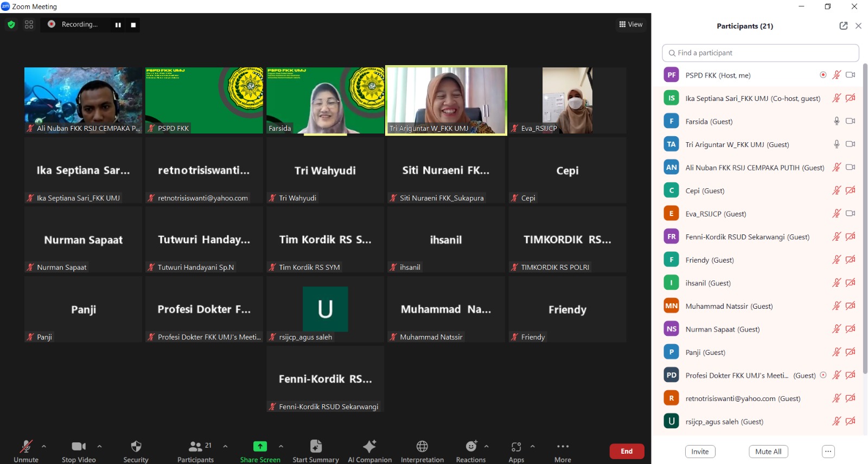868x464 pixels.
Task: Click video-off icon on Ika Septiana Sari row
Action: point(850,98)
